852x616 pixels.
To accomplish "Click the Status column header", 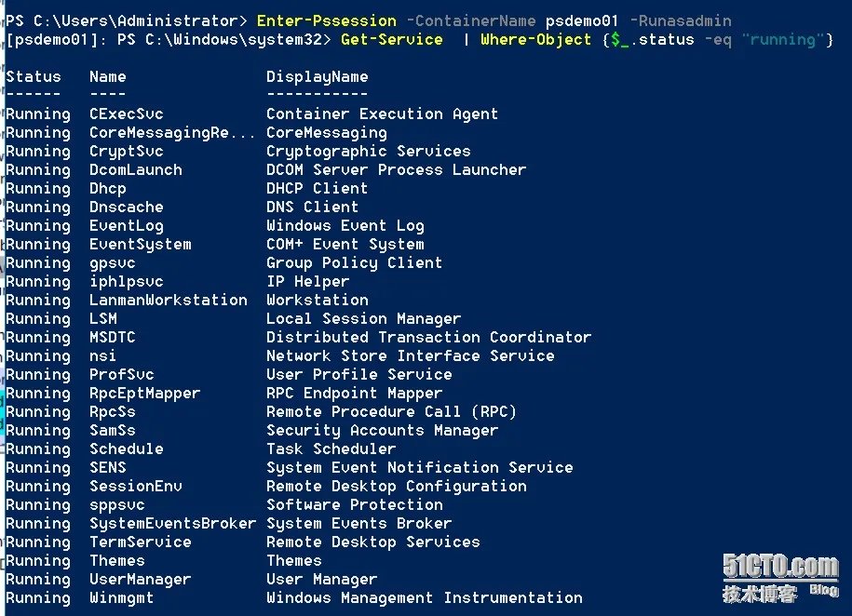I will pyautogui.click(x=34, y=76).
